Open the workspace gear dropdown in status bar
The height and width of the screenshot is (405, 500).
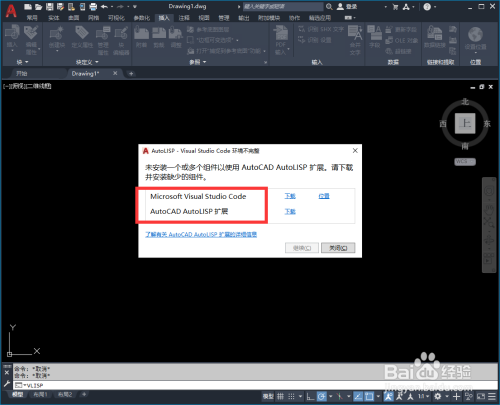click(447, 396)
